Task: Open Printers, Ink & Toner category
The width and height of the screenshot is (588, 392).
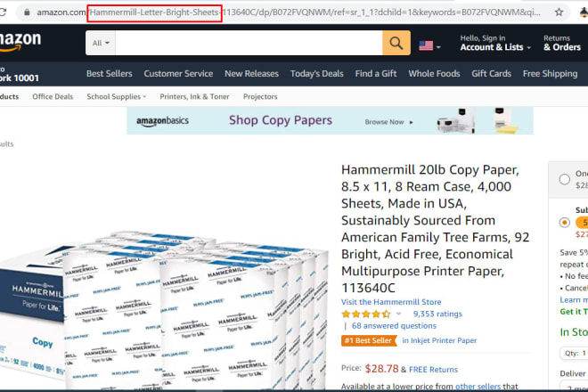Action: 194,97
